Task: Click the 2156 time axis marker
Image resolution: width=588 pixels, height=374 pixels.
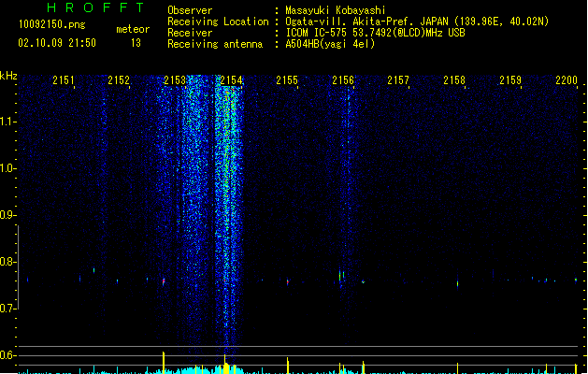Action: [343, 80]
